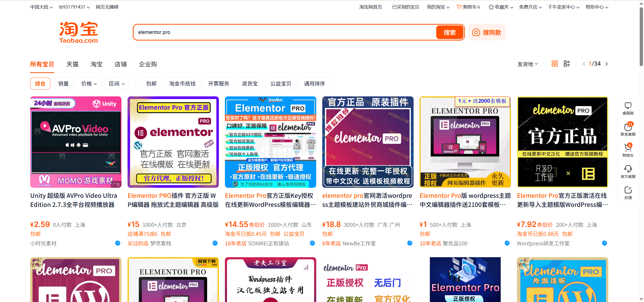The height and width of the screenshot is (302, 644).
Task: Switch to the 天猫 tab
Action: tap(72, 64)
